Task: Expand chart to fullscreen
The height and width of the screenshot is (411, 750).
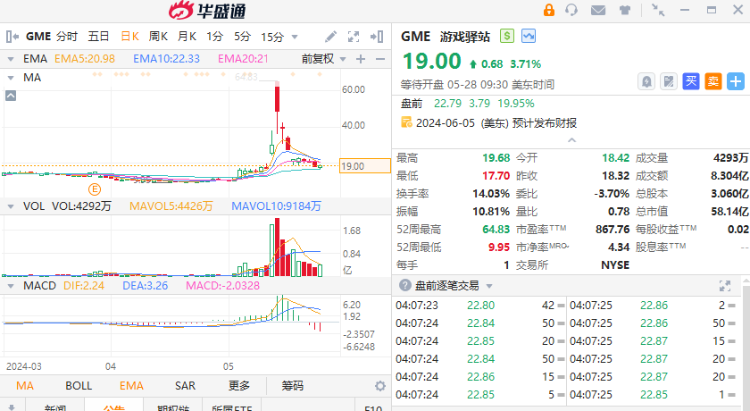Action: (353, 36)
